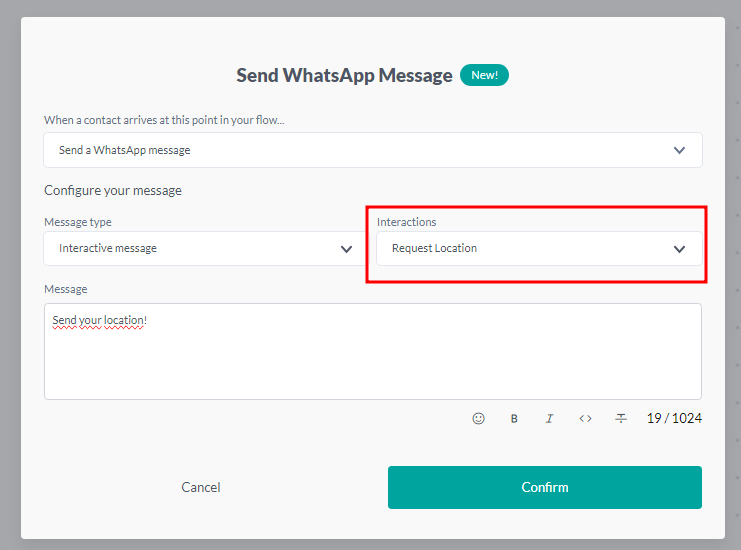This screenshot has height=550, width=741.
Task: Open the emoji picker icon
Action: point(478,418)
